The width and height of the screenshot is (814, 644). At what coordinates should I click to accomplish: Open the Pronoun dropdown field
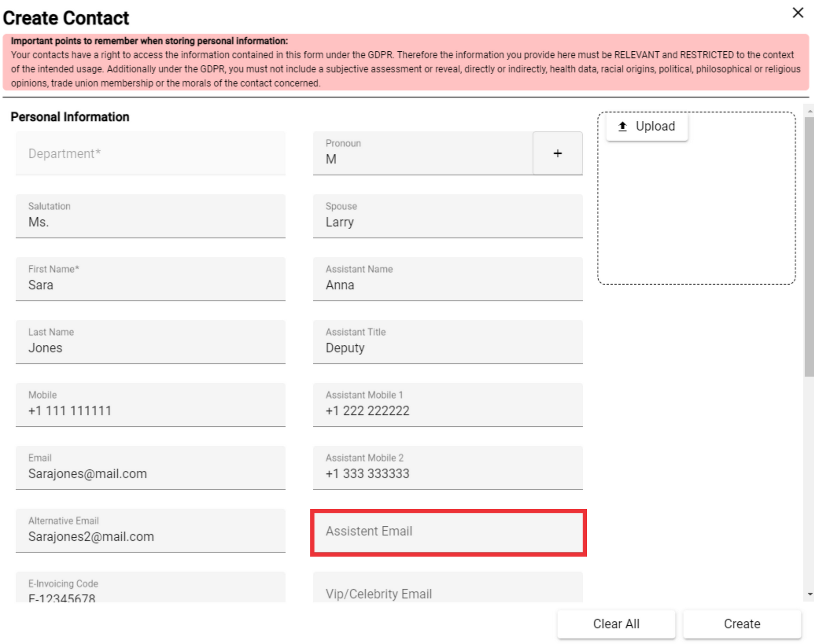[x=423, y=153]
